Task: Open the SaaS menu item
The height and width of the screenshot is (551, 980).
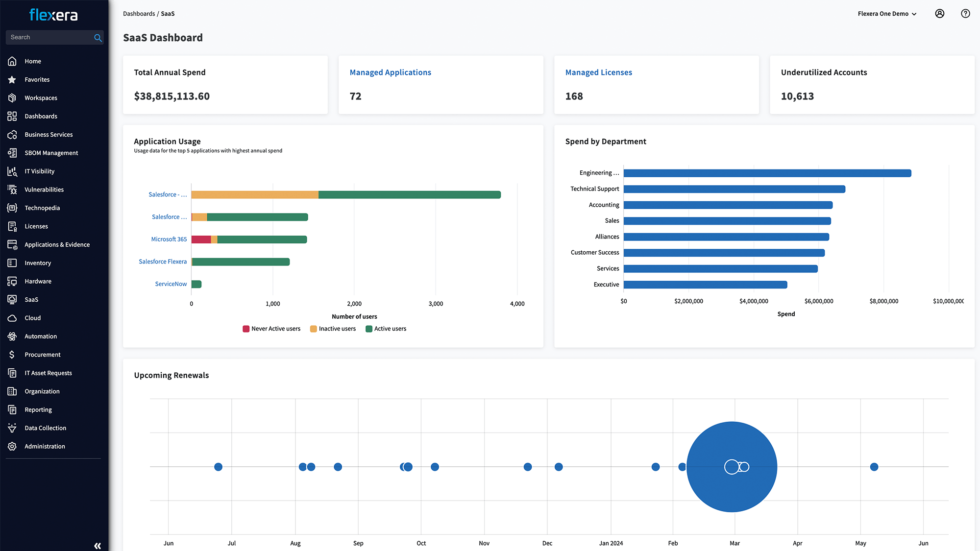Action: tap(31, 300)
